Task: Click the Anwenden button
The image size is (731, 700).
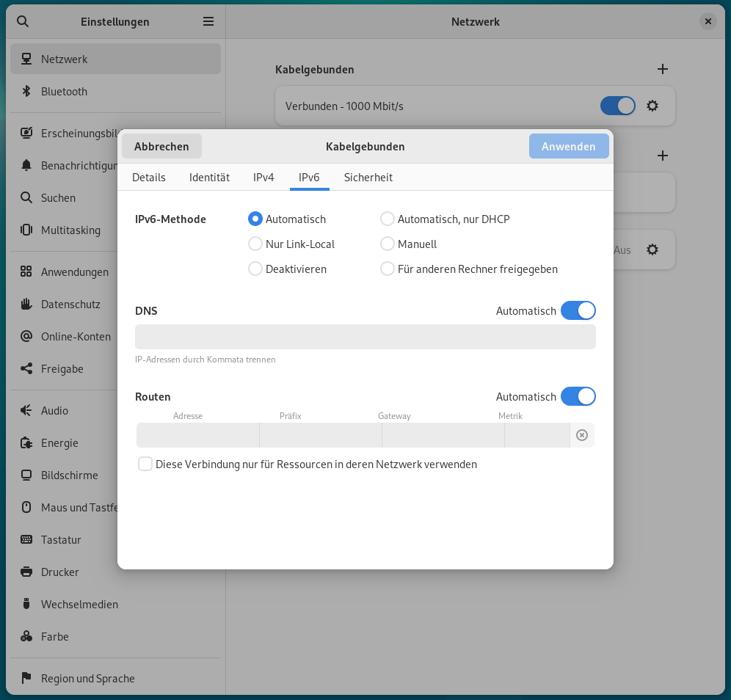Action: point(568,146)
